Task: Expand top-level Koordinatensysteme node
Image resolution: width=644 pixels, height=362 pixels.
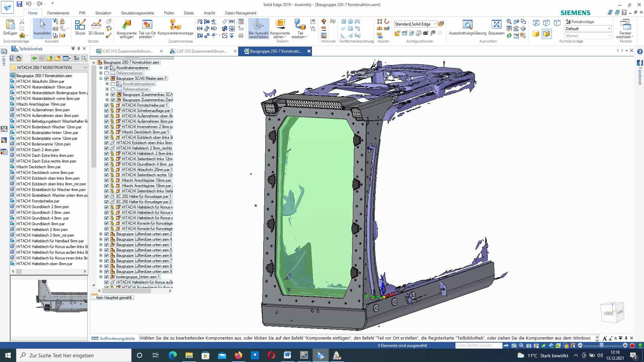Action: pyautogui.click(x=101, y=68)
